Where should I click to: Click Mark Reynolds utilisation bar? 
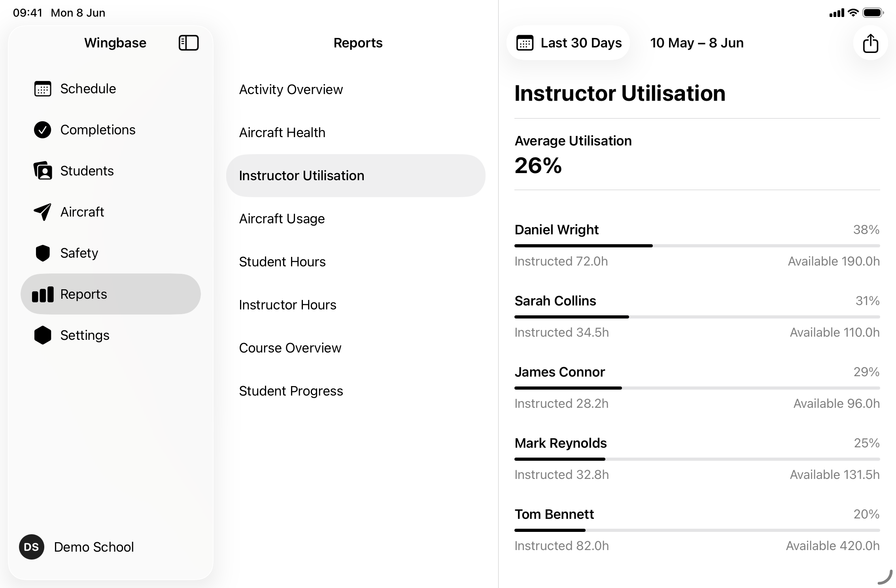(697, 459)
